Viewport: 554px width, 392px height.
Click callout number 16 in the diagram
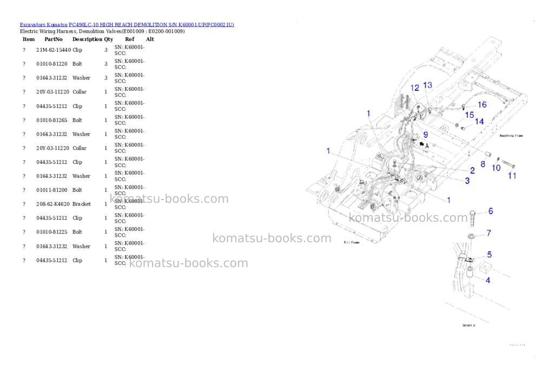click(x=482, y=104)
